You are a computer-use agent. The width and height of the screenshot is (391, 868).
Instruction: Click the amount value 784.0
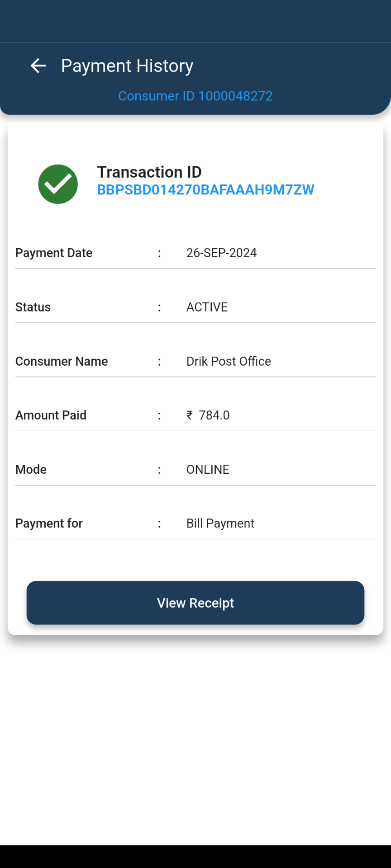point(214,415)
